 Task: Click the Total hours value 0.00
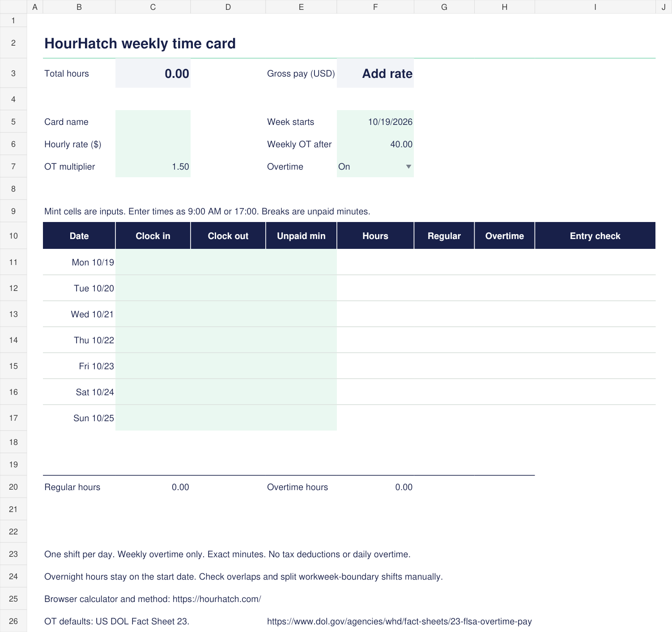pyautogui.click(x=153, y=73)
